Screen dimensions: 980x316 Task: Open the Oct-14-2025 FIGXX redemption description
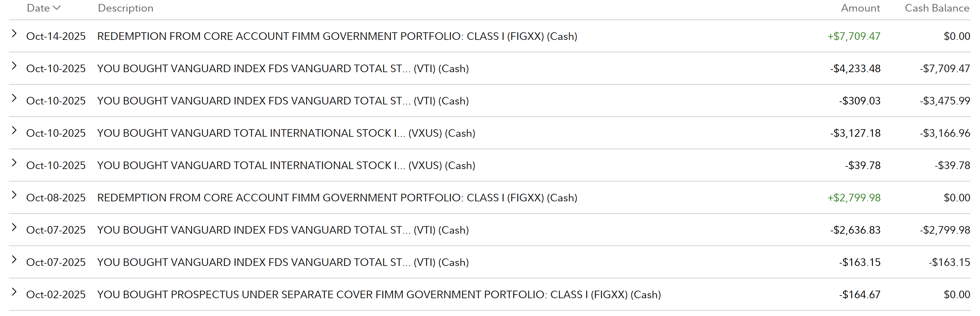click(x=337, y=36)
